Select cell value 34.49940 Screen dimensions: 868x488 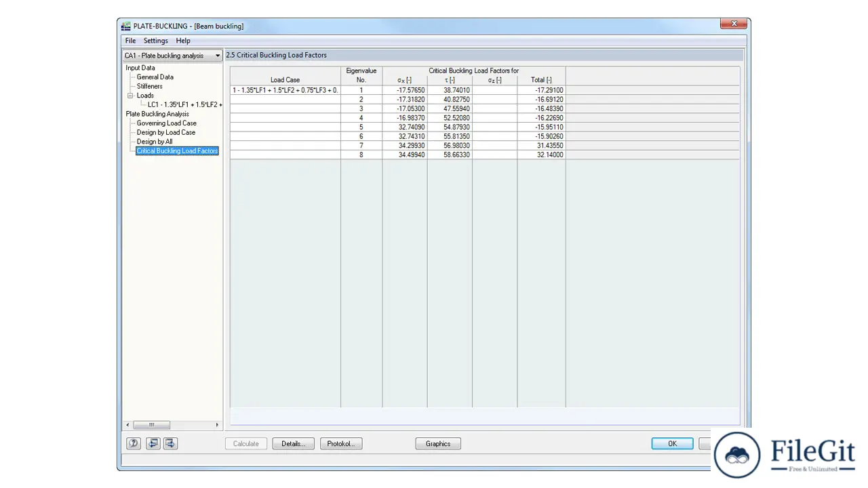405,155
